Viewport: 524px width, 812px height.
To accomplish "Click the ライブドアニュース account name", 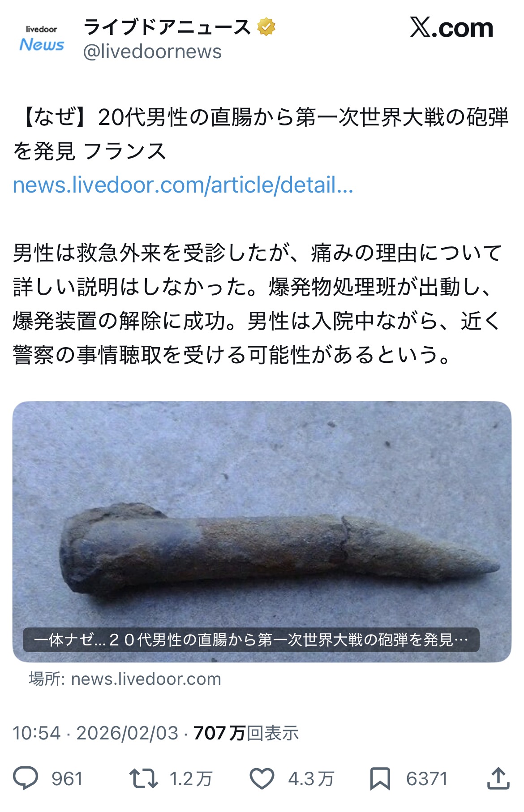I will click(167, 27).
